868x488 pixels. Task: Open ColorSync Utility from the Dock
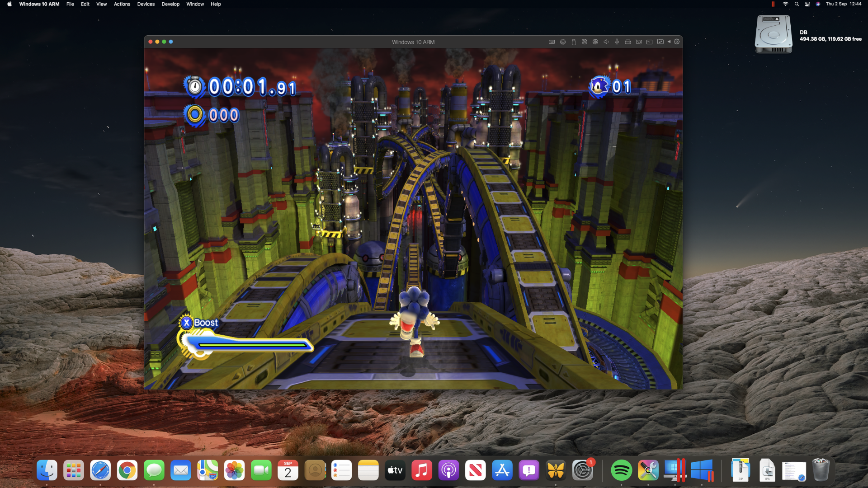(648, 470)
